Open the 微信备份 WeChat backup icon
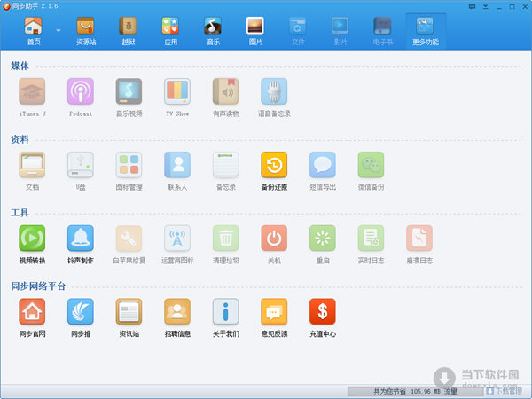Viewport: 532px width, 399px height. click(x=371, y=166)
